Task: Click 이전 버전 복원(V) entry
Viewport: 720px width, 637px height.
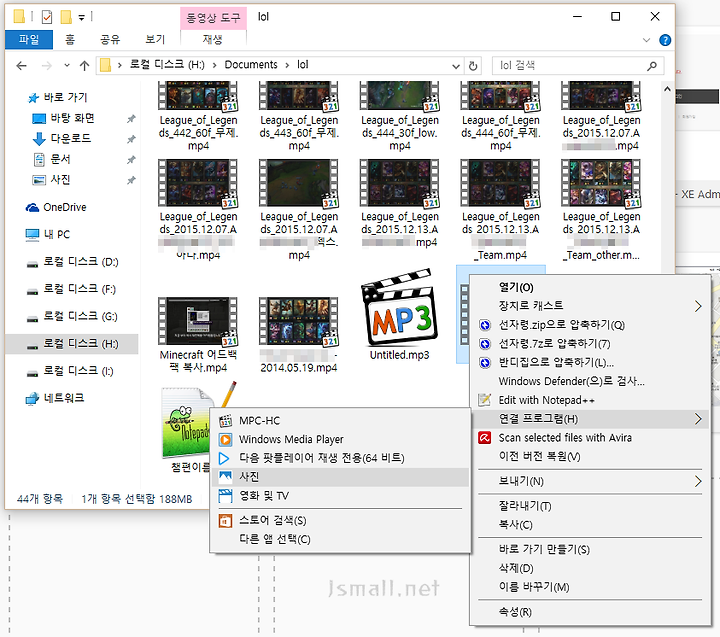Action: pyautogui.click(x=590, y=457)
